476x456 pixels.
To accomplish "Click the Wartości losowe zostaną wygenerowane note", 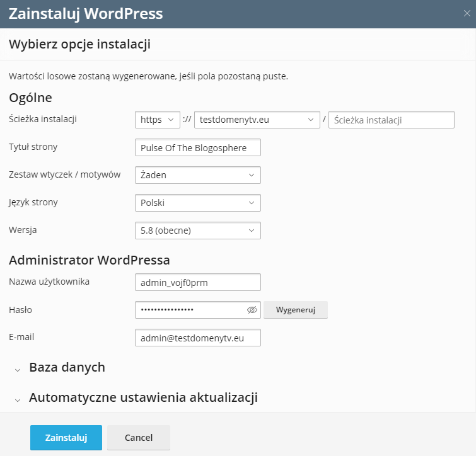I will [148, 76].
